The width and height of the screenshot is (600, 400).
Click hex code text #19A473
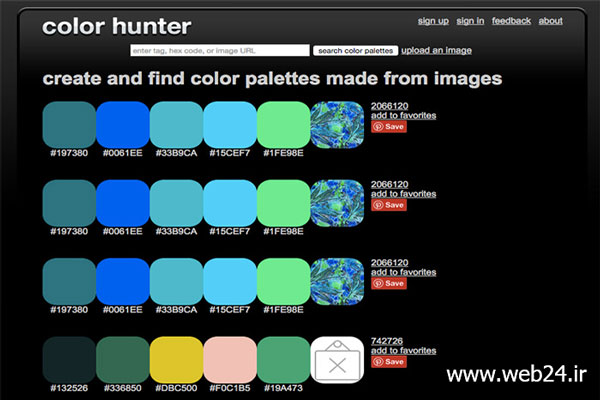[284, 388]
